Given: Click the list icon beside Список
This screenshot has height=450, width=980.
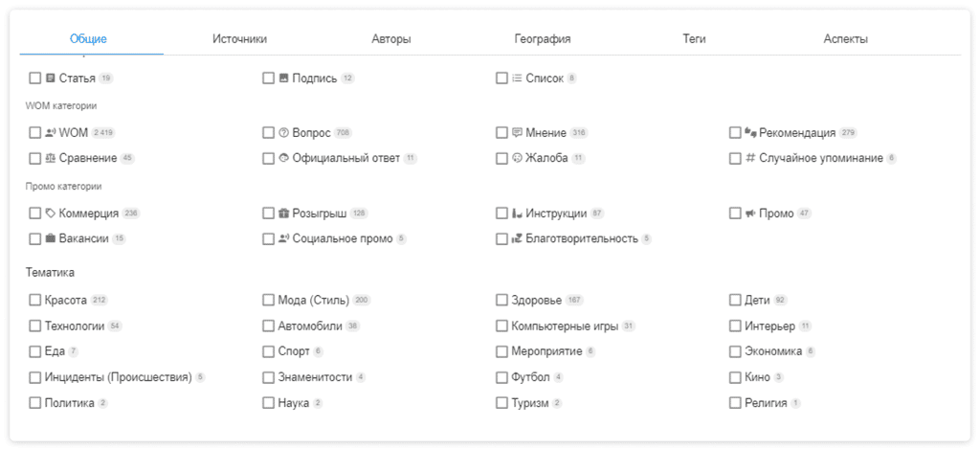Looking at the screenshot, I should click(517, 79).
